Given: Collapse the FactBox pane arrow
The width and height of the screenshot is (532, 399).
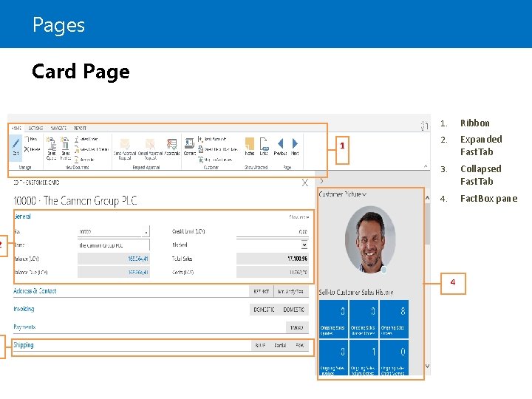Looking at the screenshot, I should [x=321, y=181].
